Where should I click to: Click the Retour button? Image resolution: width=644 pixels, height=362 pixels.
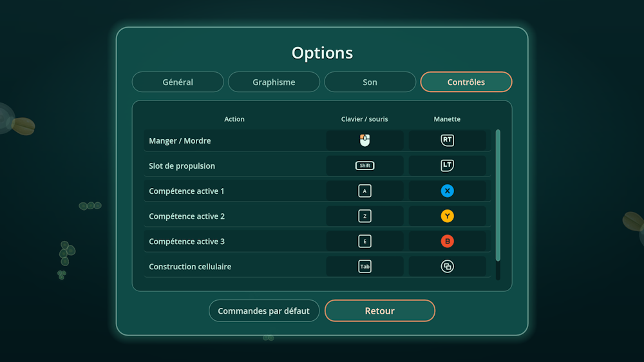point(380,310)
